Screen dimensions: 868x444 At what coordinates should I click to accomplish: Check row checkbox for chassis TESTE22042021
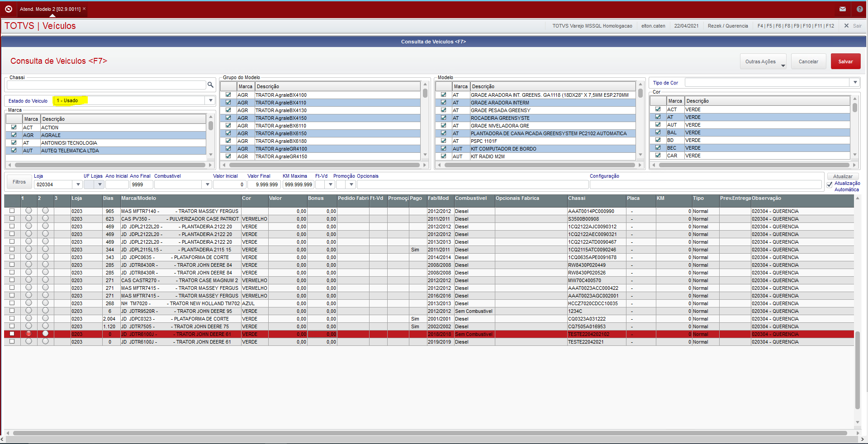click(x=12, y=341)
